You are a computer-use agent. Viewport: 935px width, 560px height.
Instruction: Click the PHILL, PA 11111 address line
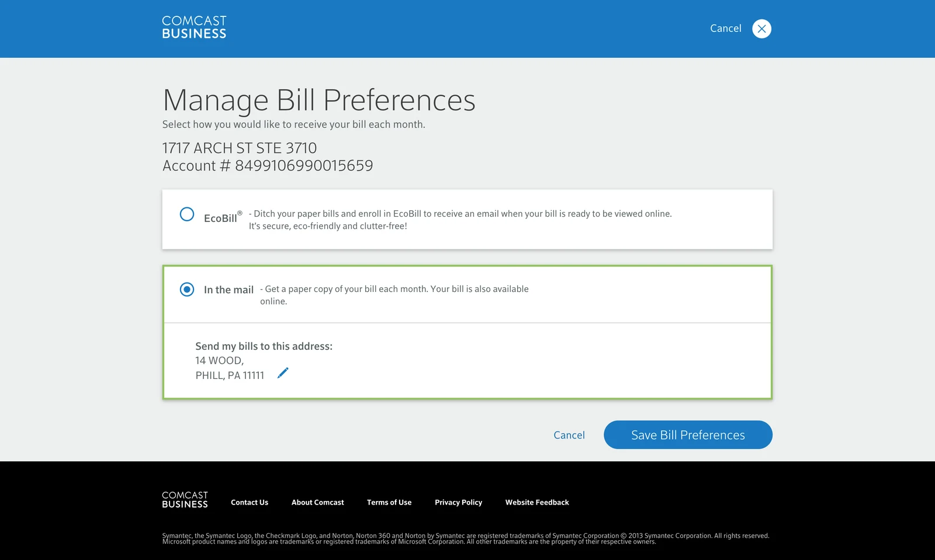(230, 375)
